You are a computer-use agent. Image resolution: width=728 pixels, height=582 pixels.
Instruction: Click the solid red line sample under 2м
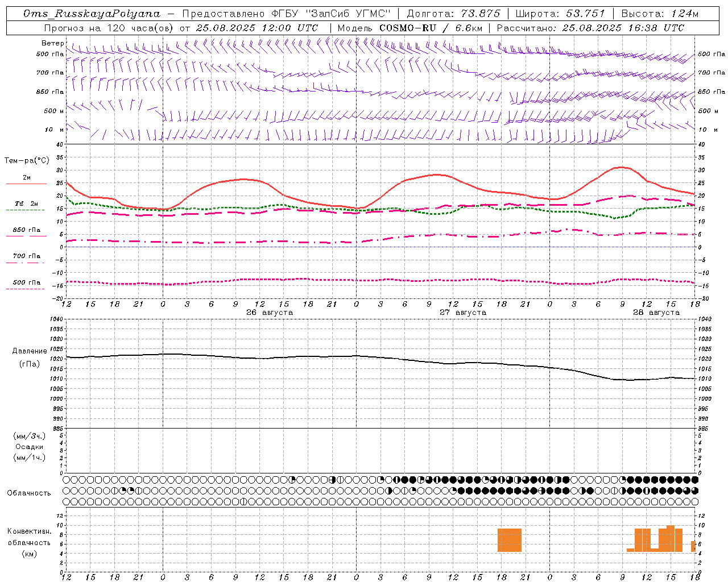tap(26, 184)
